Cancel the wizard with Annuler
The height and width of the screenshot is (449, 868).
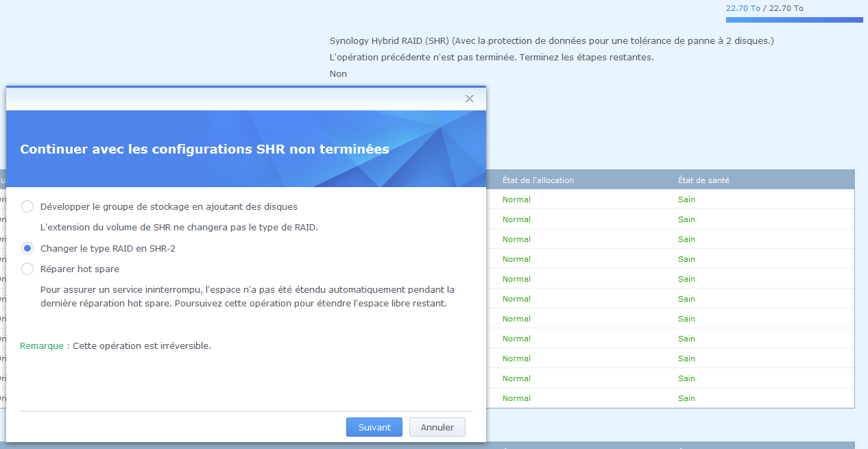click(x=437, y=427)
